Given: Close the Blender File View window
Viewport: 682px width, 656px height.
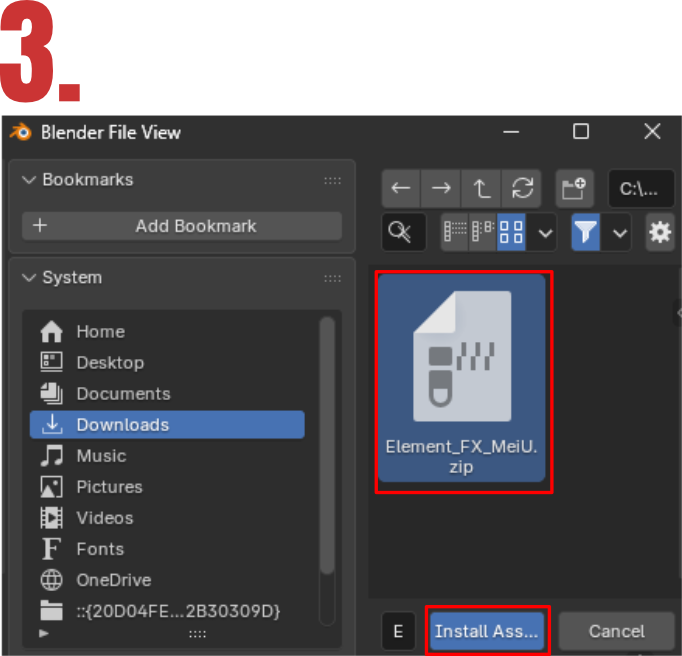Looking at the screenshot, I should 652,131.
